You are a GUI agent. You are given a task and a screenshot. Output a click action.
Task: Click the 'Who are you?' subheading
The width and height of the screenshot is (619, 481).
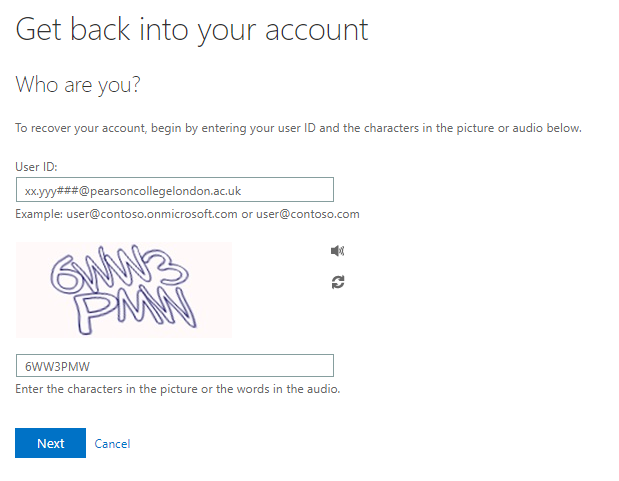coord(78,85)
